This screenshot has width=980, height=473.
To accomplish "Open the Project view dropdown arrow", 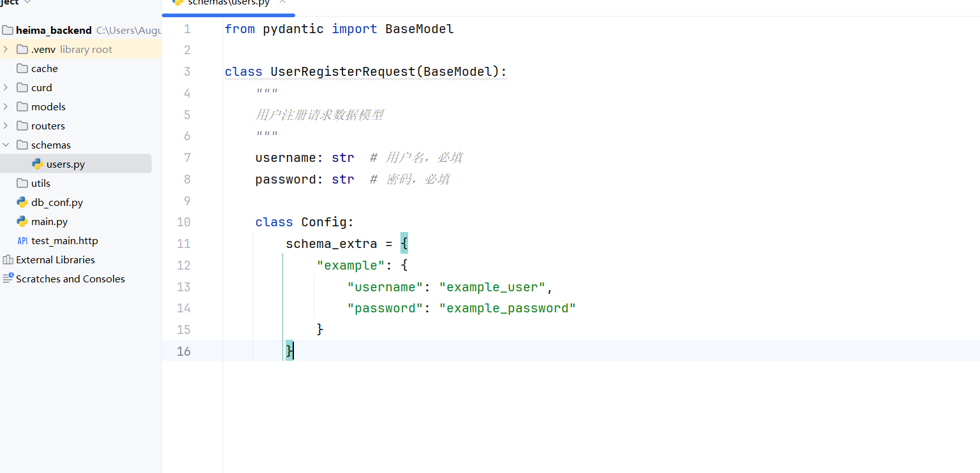I will coord(27,3).
